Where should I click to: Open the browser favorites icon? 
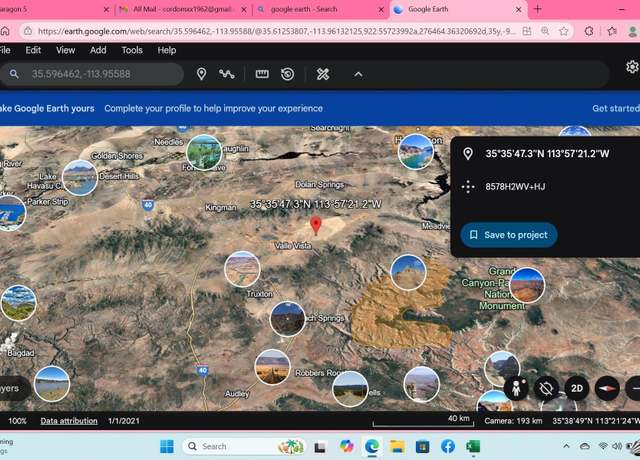(612, 31)
